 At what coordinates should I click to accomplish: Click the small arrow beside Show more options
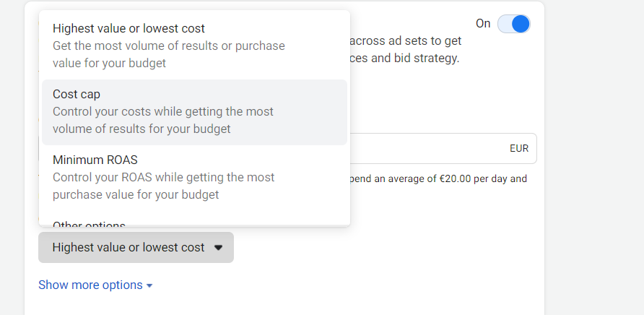tap(149, 285)
